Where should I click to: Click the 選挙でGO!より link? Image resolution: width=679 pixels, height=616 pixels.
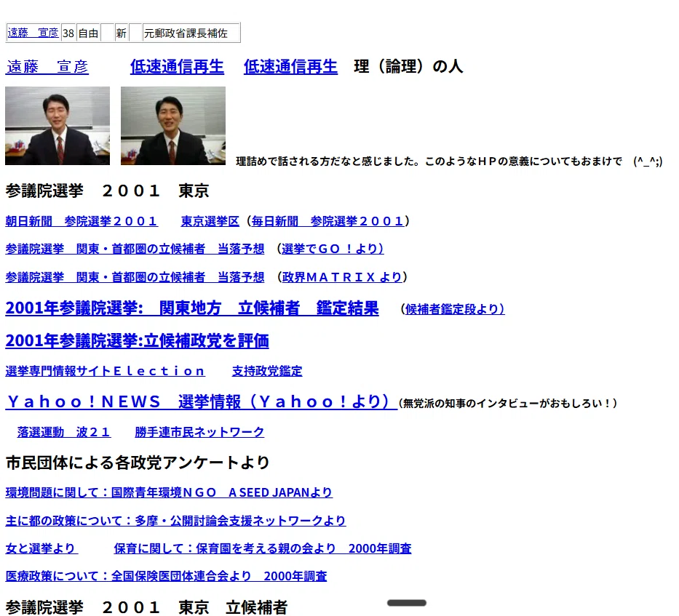[333, 249]
